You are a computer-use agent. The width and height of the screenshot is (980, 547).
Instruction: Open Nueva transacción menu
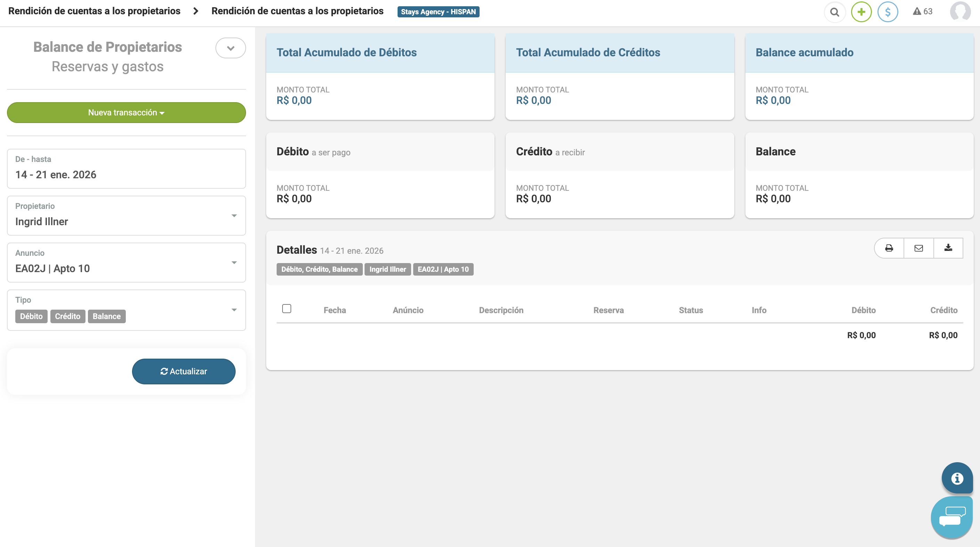pos(126,113)
